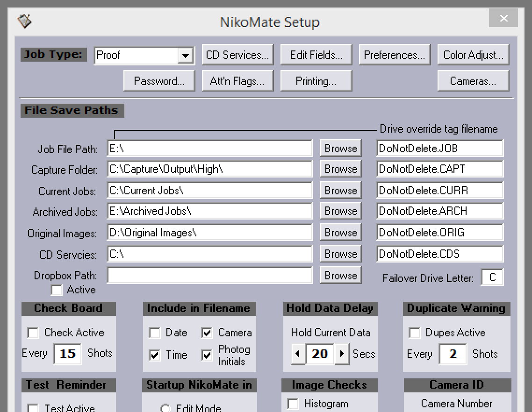Select the Edit Mode radio button

(165, 408)
